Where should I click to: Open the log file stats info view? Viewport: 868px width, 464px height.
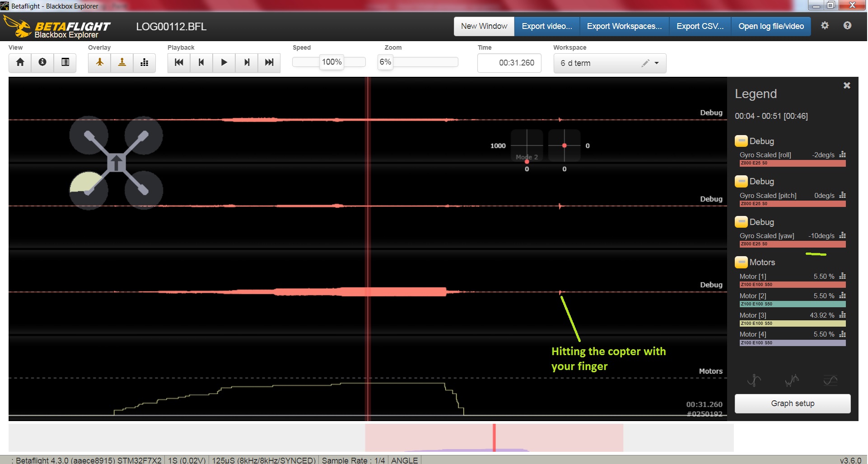[42, 63]
